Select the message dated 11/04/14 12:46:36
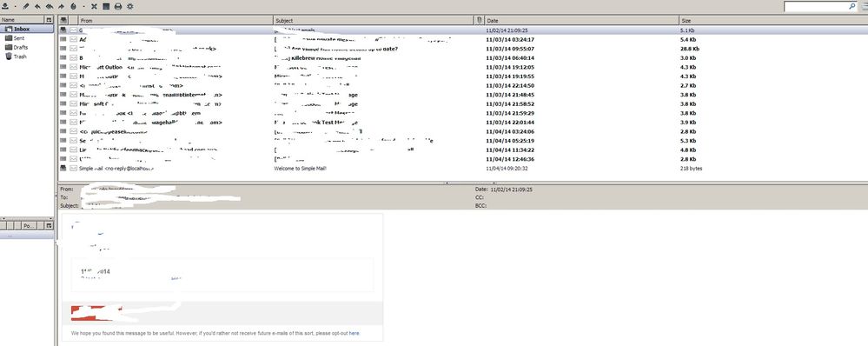Image resolution: width=868 pixels, height=346 pixels. (463, 159)
